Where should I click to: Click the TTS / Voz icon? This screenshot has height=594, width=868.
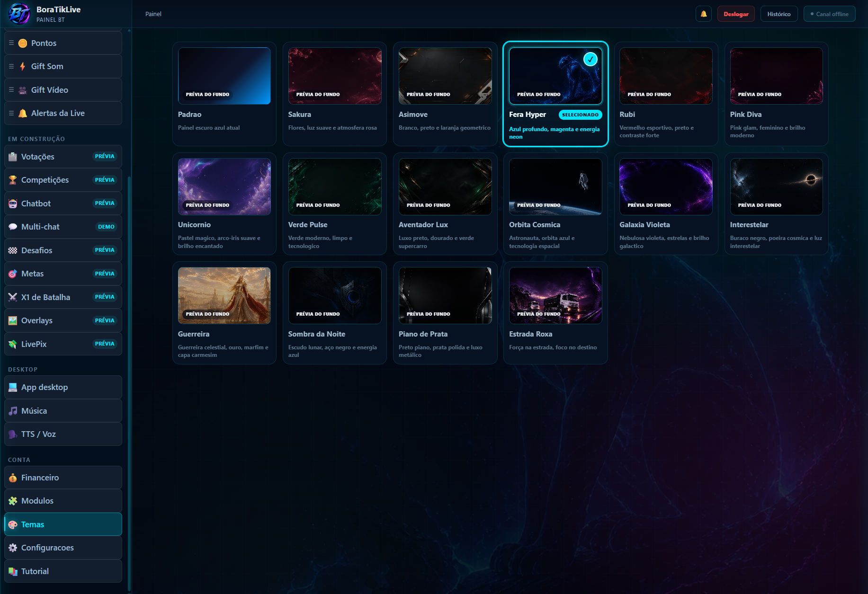coord(13,434)
